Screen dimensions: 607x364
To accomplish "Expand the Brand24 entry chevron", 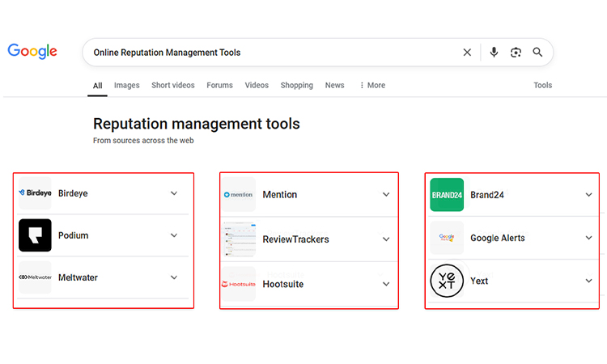I will [x=589, y=195].
